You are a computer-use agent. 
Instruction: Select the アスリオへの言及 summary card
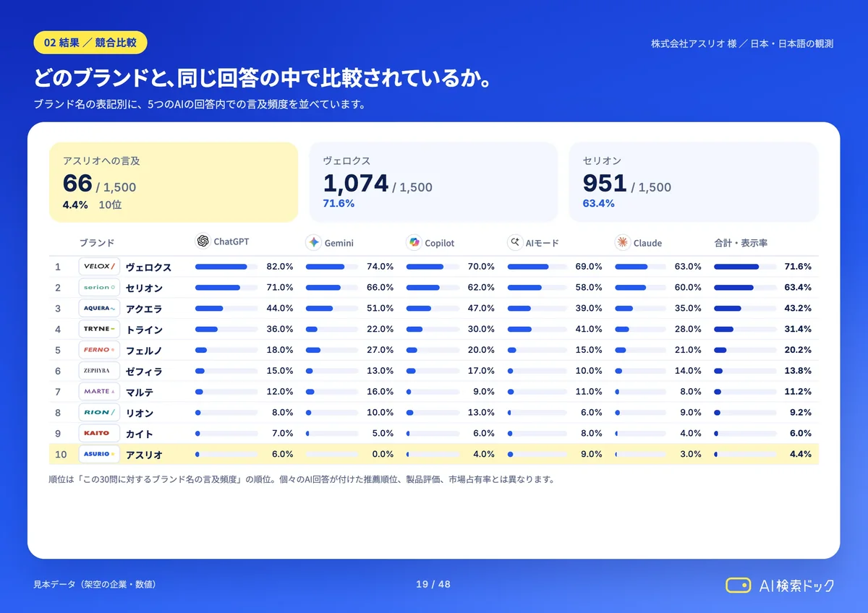(174, 182)
